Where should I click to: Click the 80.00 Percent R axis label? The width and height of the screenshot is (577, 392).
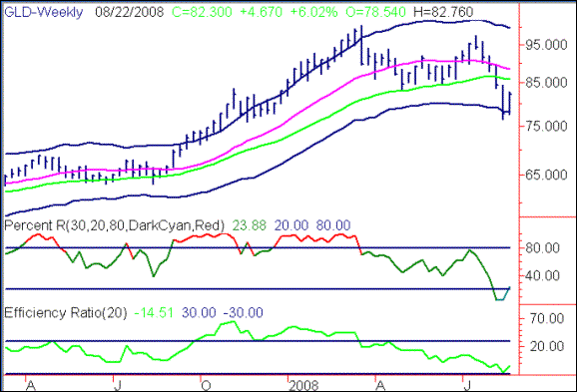click(x=542, y=248)
